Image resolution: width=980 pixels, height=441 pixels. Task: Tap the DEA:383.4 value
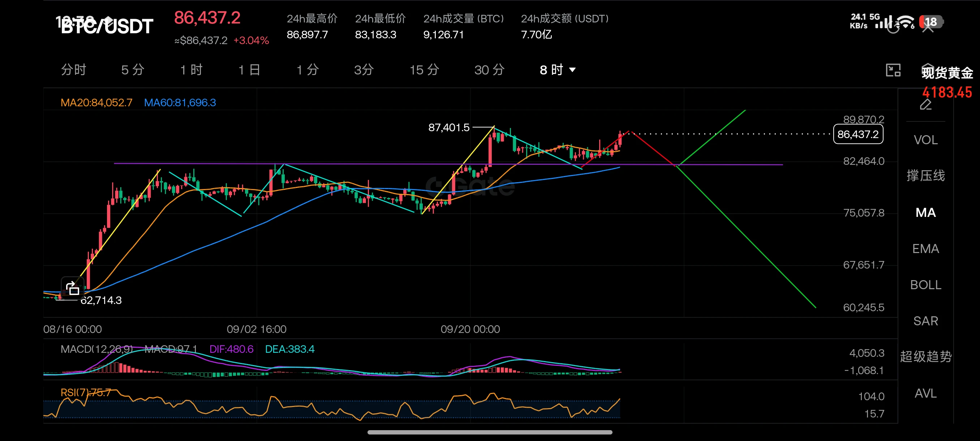[x=289, y=349]
